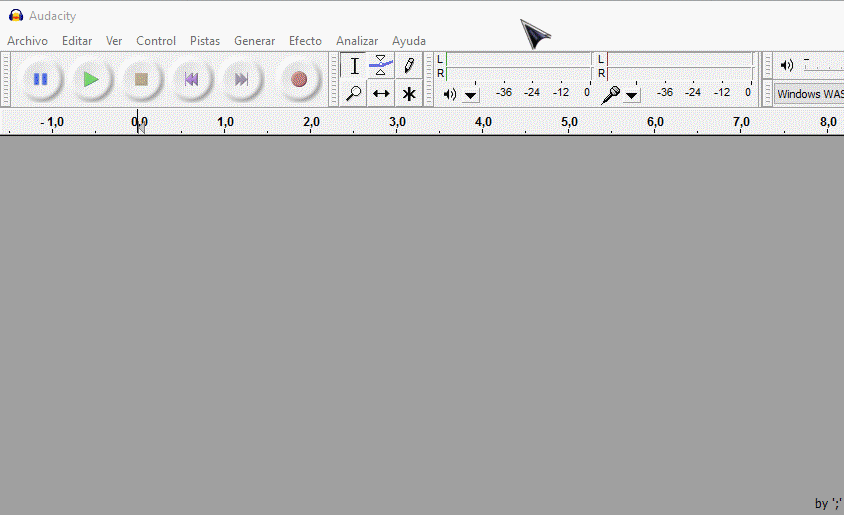Image resolution: width=844 pixels, height=515 pixels.
Task: Click the Pause transport button
Action: [41, 80]
